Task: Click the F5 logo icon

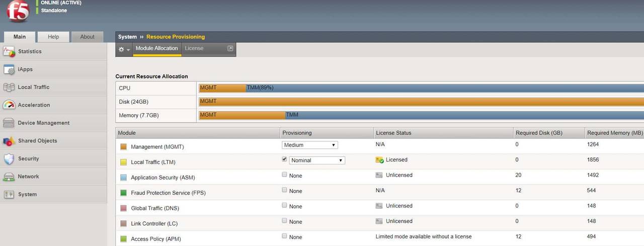Action: [18, 12]
